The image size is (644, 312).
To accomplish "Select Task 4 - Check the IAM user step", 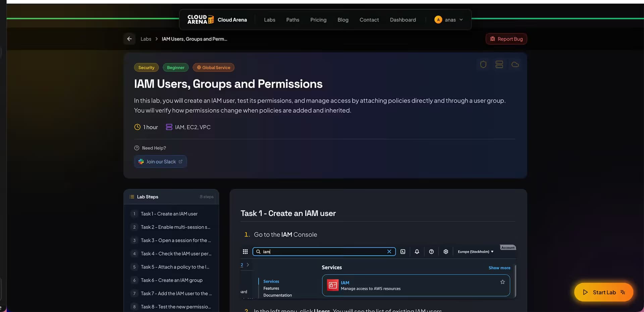I will coord(171,254).
